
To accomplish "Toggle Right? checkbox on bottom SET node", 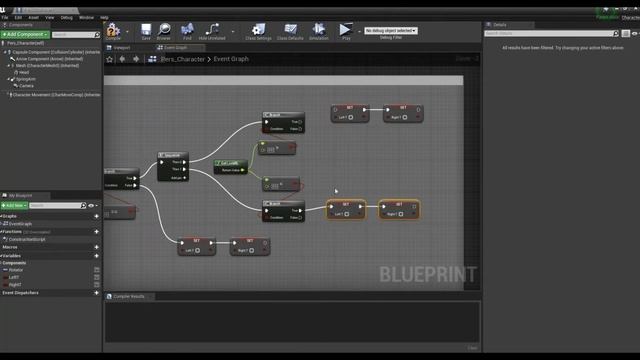I will tap(251, 250).
